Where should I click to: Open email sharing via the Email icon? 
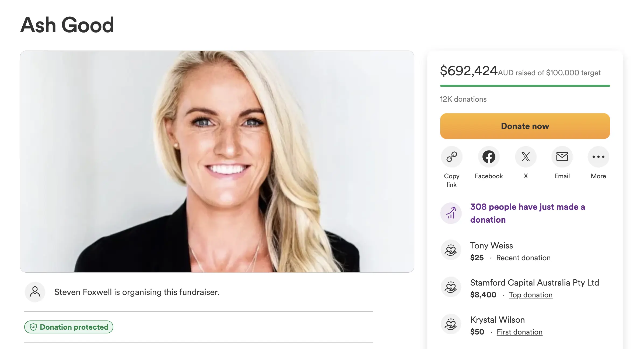tap(562, 157)
